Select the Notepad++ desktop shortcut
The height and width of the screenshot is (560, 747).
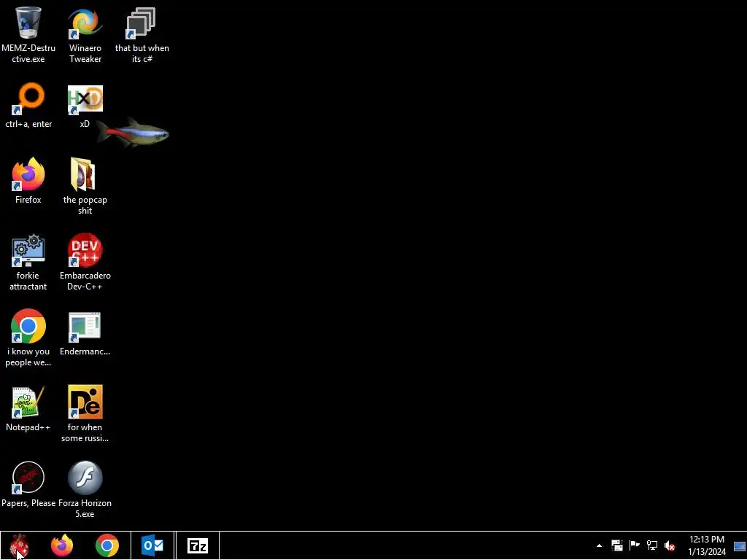[28, 402]
